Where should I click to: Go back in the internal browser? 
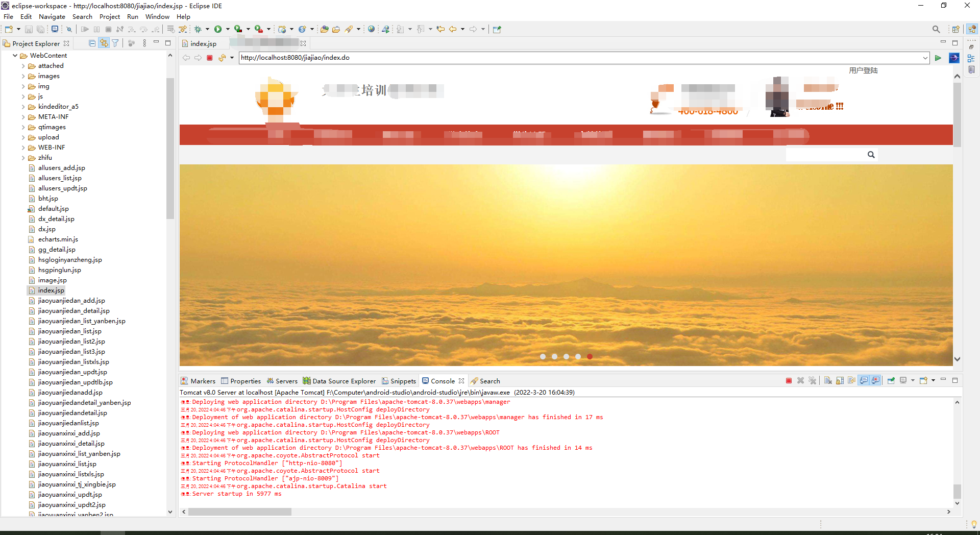[186, 58]
